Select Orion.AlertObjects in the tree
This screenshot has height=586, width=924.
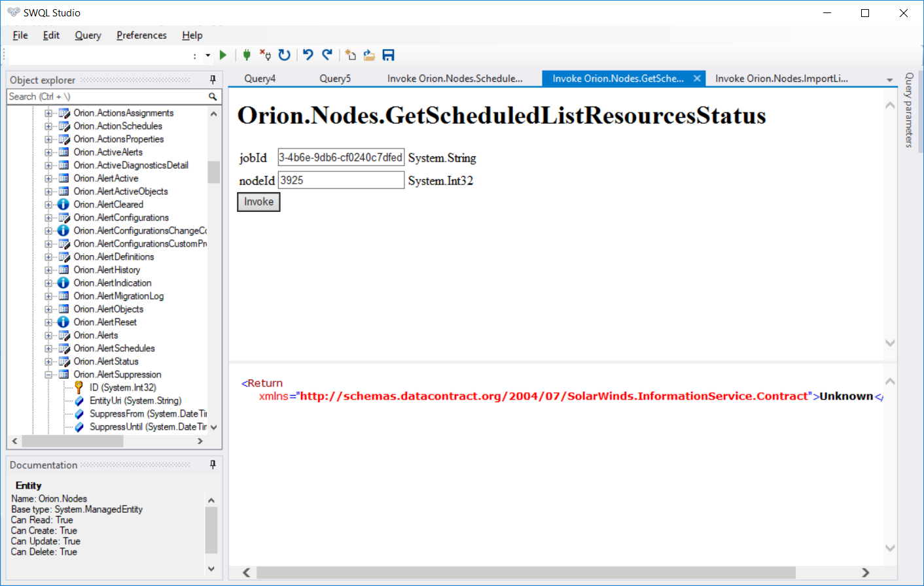pos(108,309)
